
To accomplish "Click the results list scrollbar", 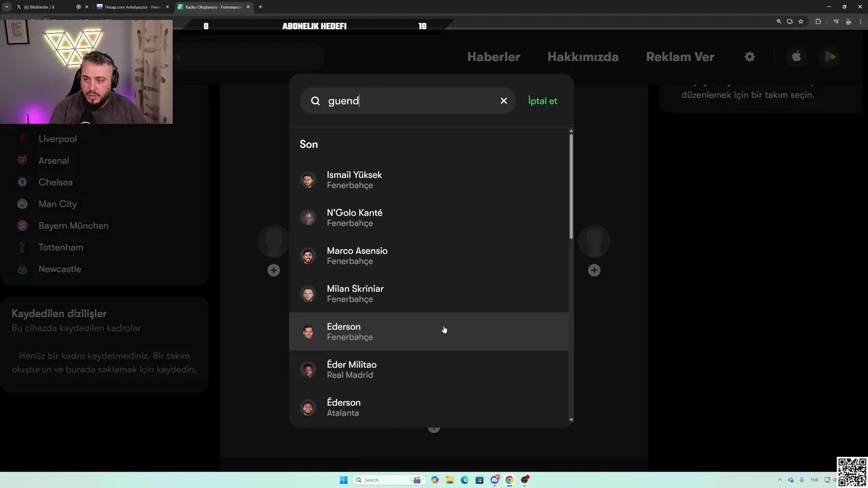I will pos(571,186).
